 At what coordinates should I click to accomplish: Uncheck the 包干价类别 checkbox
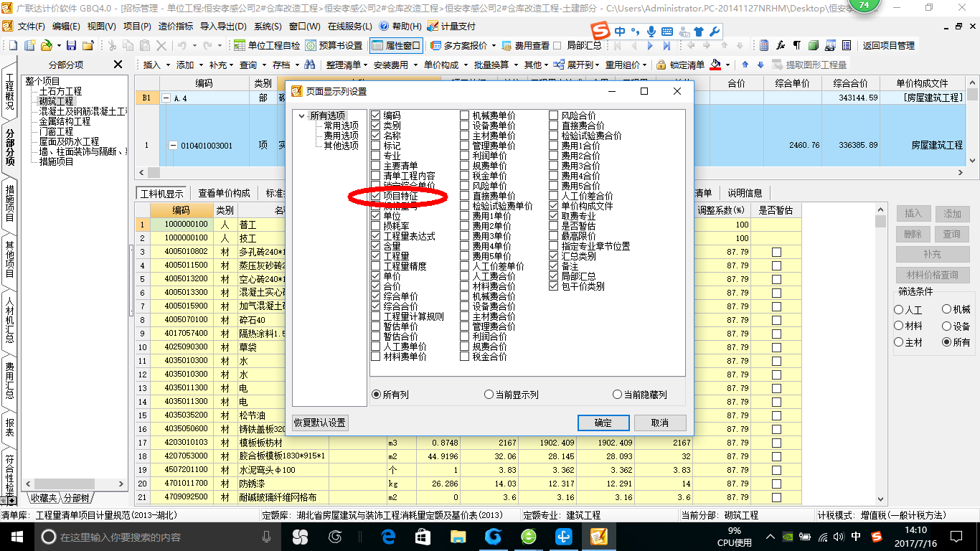click(554, 286)
